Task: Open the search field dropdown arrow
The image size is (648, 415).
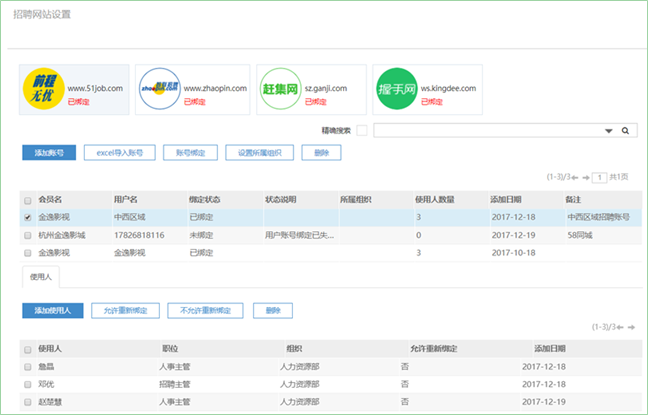Action: [x=608, y=130]
